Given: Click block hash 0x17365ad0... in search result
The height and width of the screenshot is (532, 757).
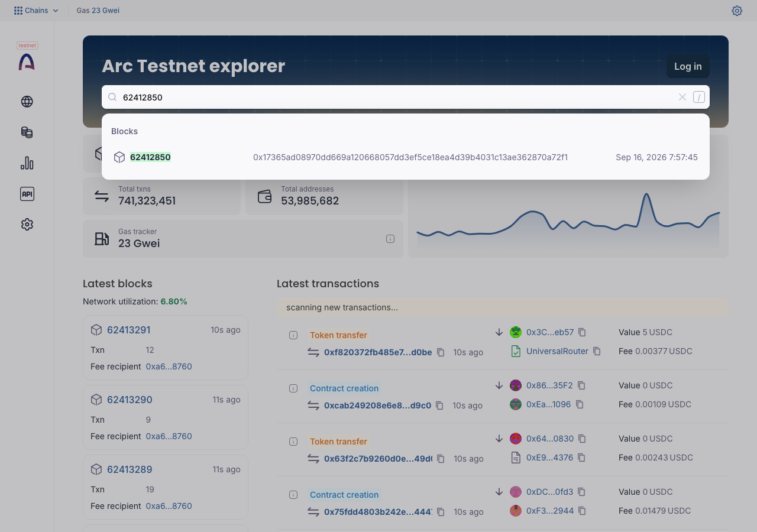Looking at the screenshot, I should click(x=410, y=157).
